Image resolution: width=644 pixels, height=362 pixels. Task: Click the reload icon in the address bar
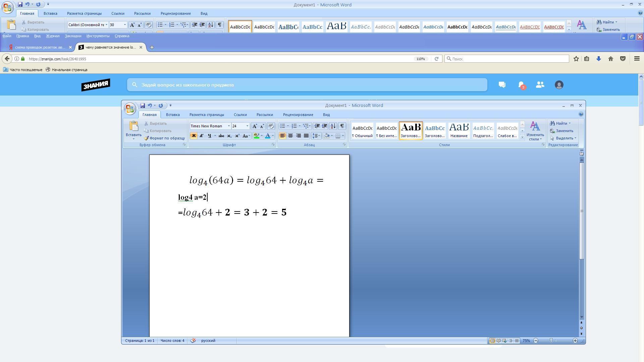pyautogui.click(x=436, y=59)
